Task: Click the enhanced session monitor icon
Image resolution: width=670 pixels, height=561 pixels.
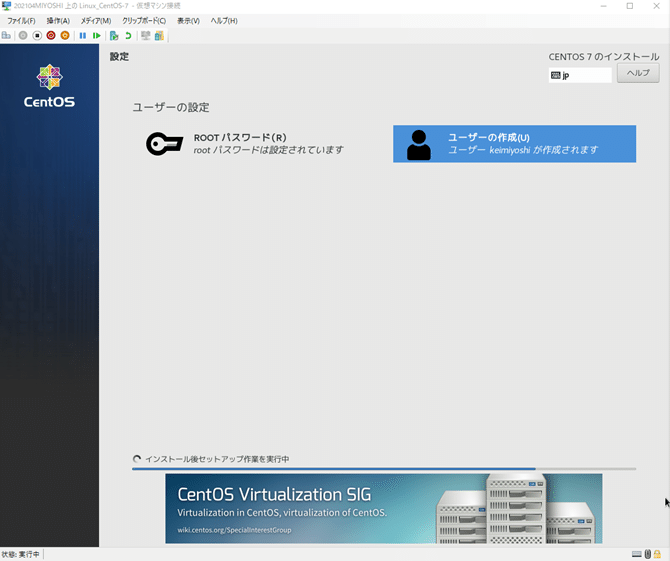Action: [146, 35]
